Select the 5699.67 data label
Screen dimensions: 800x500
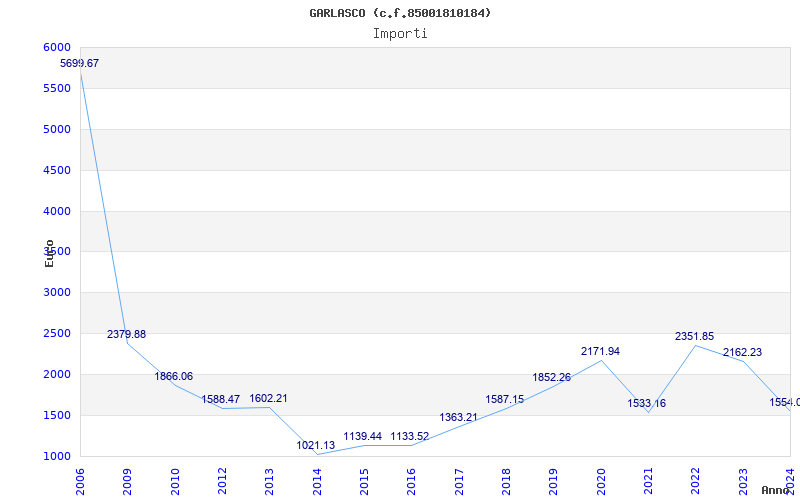pyautogui.click(x=80, y=64)
